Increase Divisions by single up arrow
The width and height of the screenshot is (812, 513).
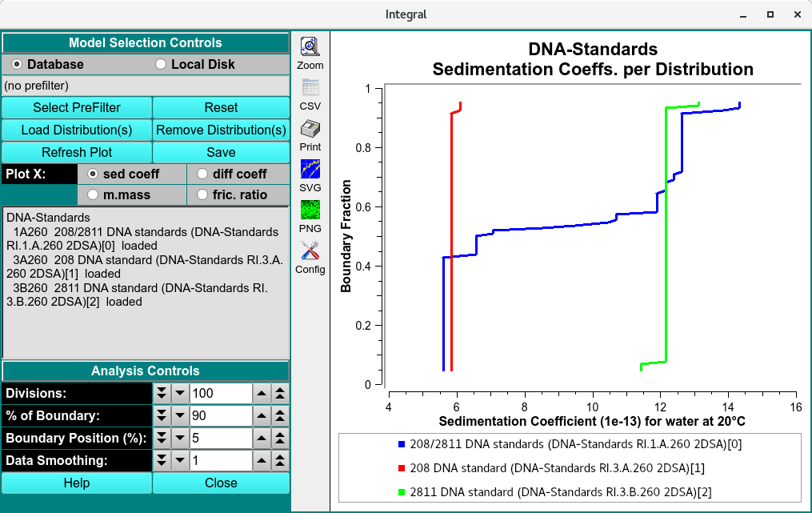pos(262,394)
